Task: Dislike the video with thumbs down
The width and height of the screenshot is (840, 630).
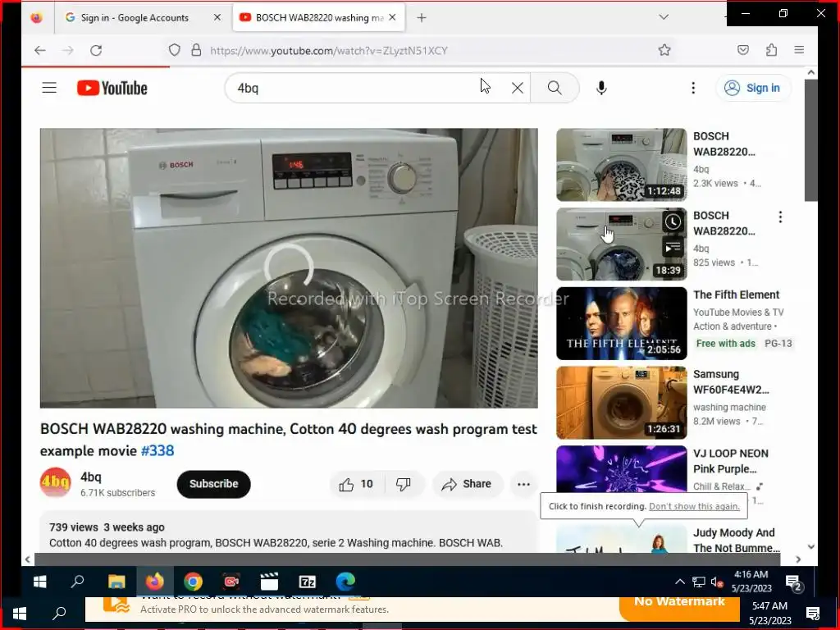Action: [x=404, y=484]
